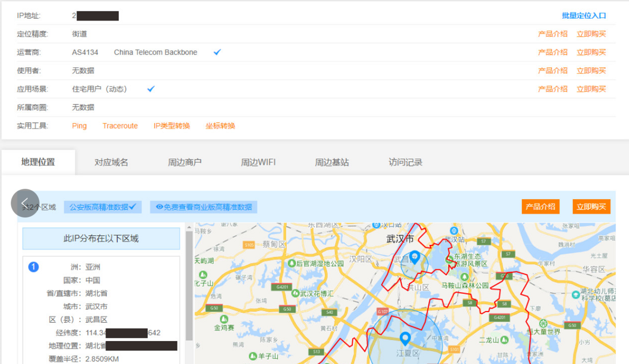Screen dimensions: 629x364
Task: Click the Traceroute tool link
Action: tap(120, 126)
